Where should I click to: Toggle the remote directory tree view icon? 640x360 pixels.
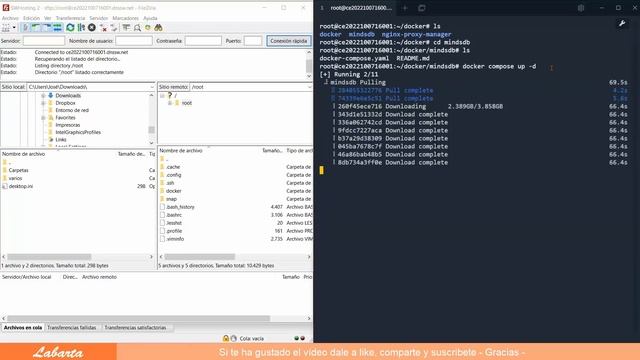tap(47, 28)
